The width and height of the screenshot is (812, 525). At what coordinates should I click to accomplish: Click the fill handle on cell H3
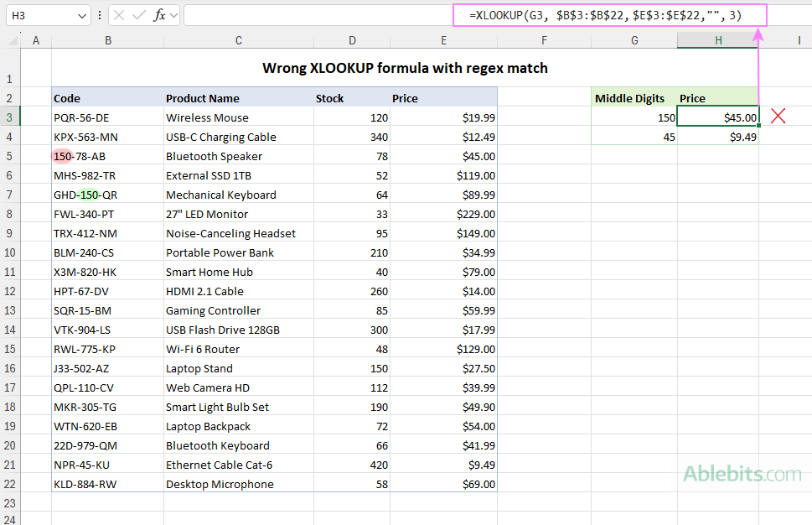[x=758, y=126]
